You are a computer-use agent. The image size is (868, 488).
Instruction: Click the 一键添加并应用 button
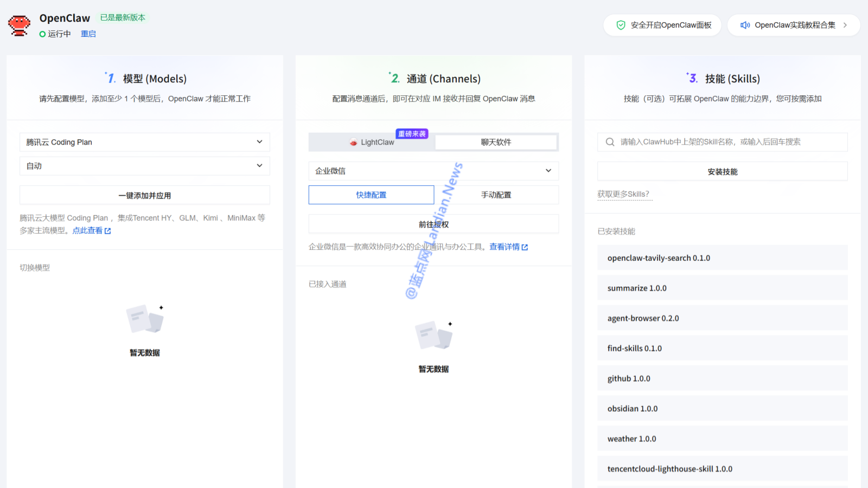[x=144, y=195]
